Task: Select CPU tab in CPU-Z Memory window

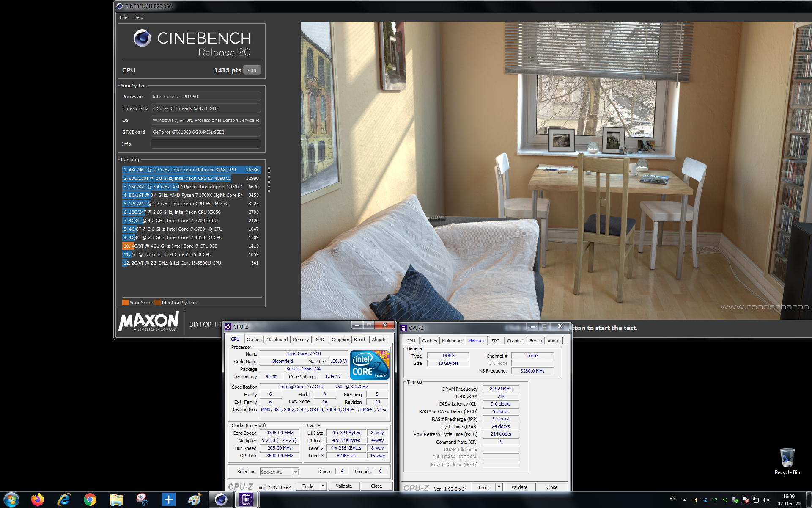Action: click(x=411, y=341)
